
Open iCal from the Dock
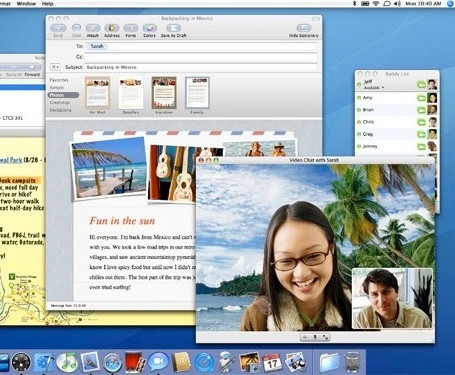click(272, 363)
